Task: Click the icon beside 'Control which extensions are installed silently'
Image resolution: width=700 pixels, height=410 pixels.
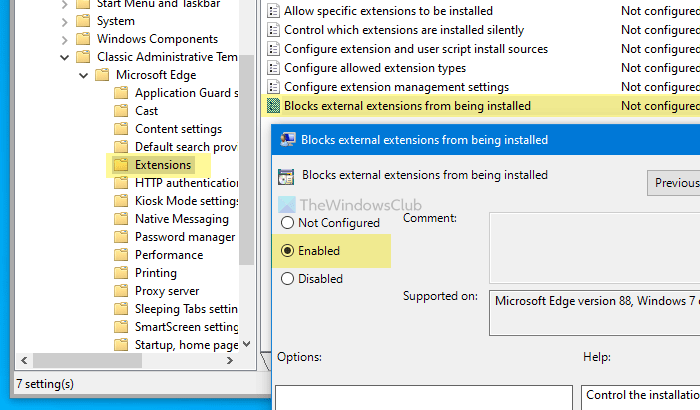Action: coord(273,30)
